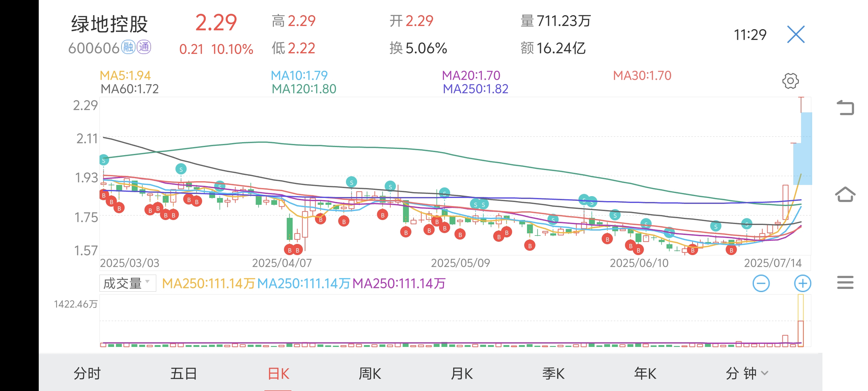The width and height of the screenshot is (868, 391).
Task: Tap the tallest volume bar at the latest day
Action: pos(801,321)
